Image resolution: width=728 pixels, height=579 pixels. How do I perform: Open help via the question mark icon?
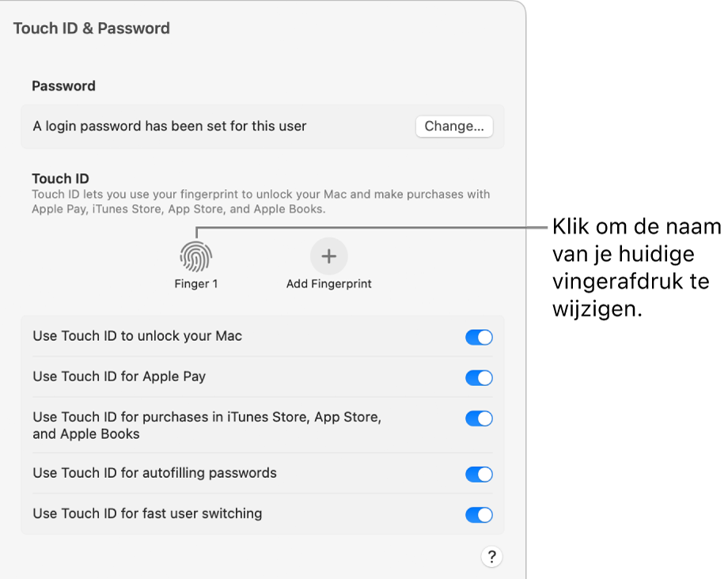coord(491,557)
